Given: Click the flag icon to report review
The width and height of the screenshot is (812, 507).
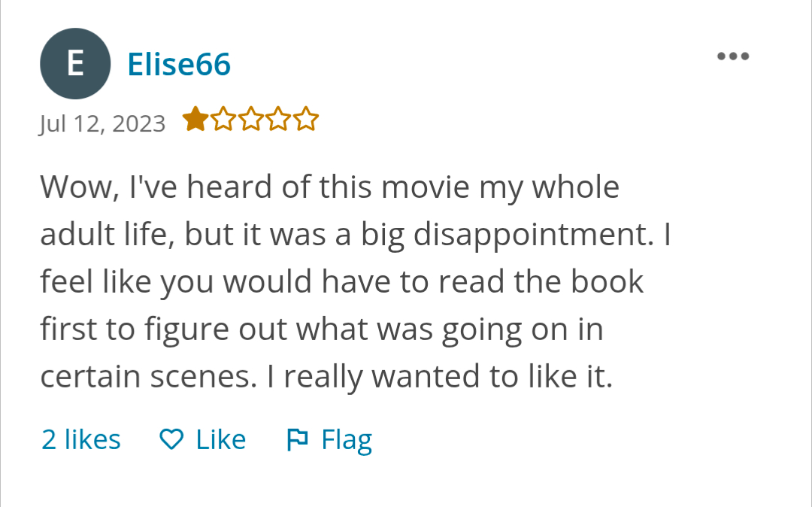Looking at the screenshot, I should tap(298, 439).
